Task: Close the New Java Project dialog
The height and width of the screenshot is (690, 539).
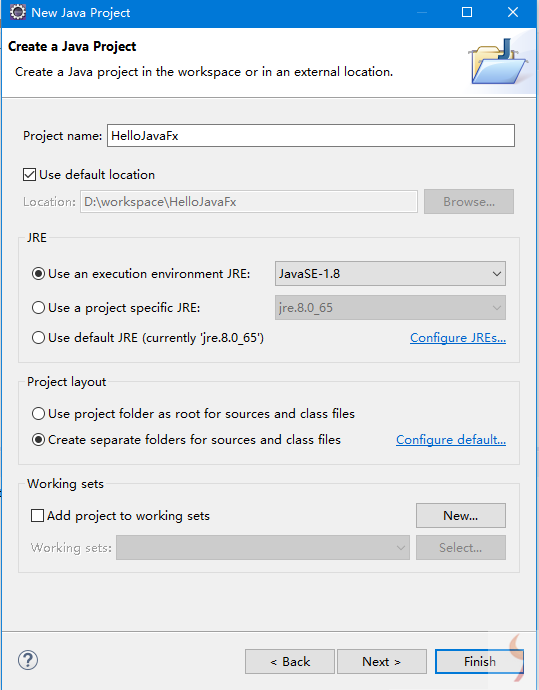Action: (513, 12)
